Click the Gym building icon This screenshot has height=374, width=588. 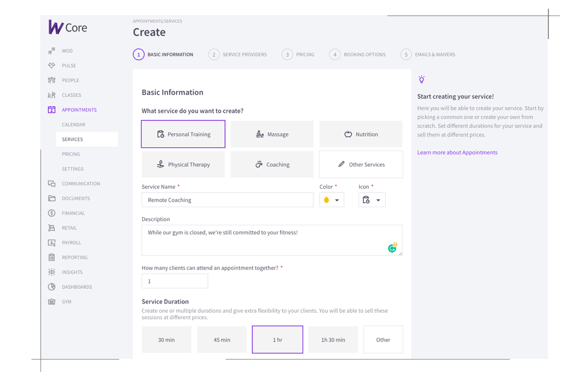pos(52,302)
